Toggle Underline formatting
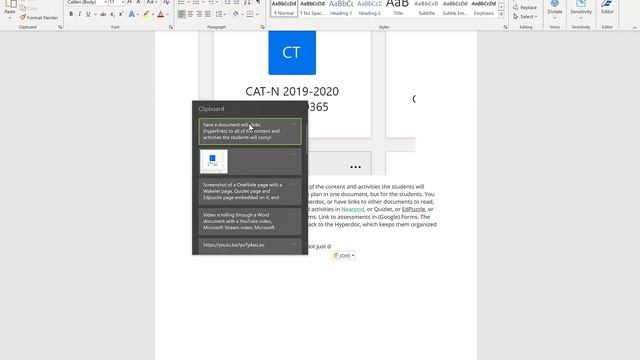Screen dimensions: 640x360 [88, 14]
